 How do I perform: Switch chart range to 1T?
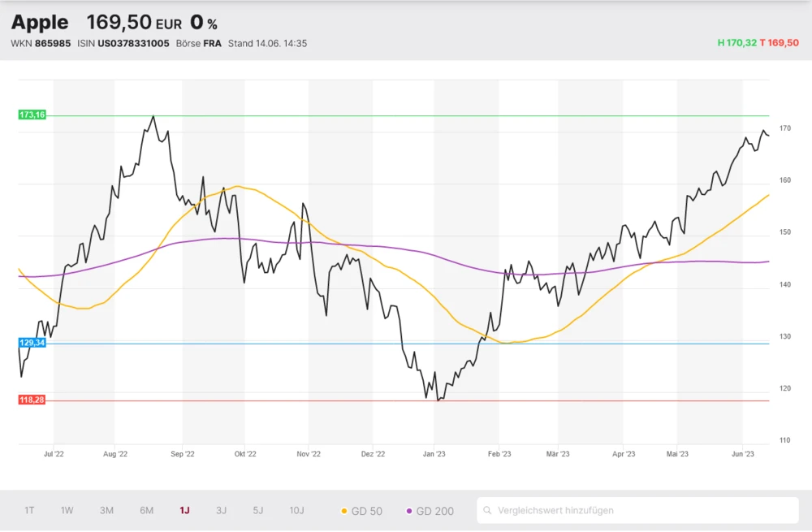click(29, 511)
